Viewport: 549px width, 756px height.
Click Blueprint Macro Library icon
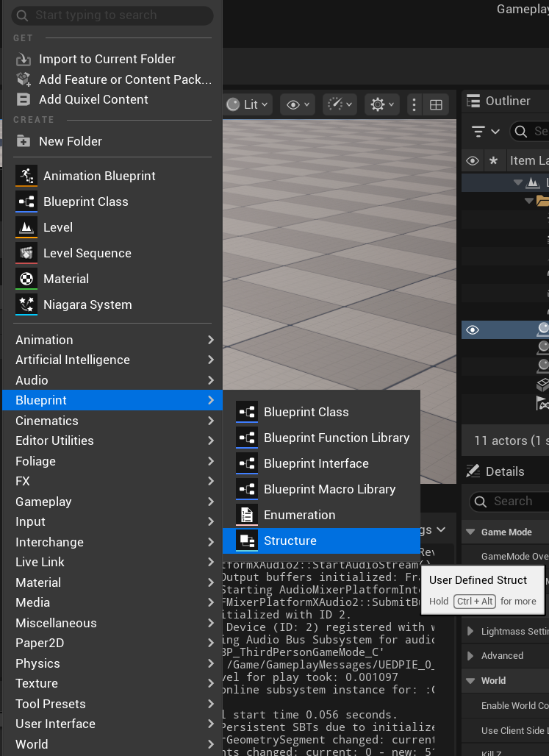click(247, 489)
